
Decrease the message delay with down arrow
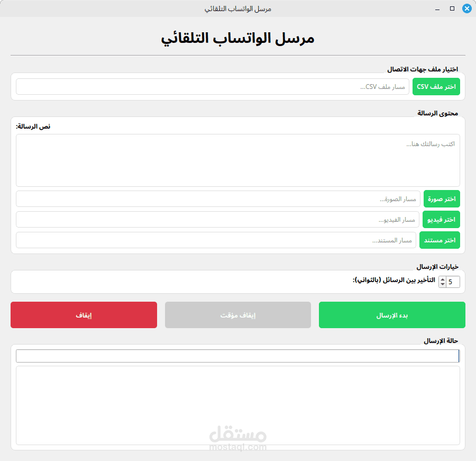tap(443, 284)
